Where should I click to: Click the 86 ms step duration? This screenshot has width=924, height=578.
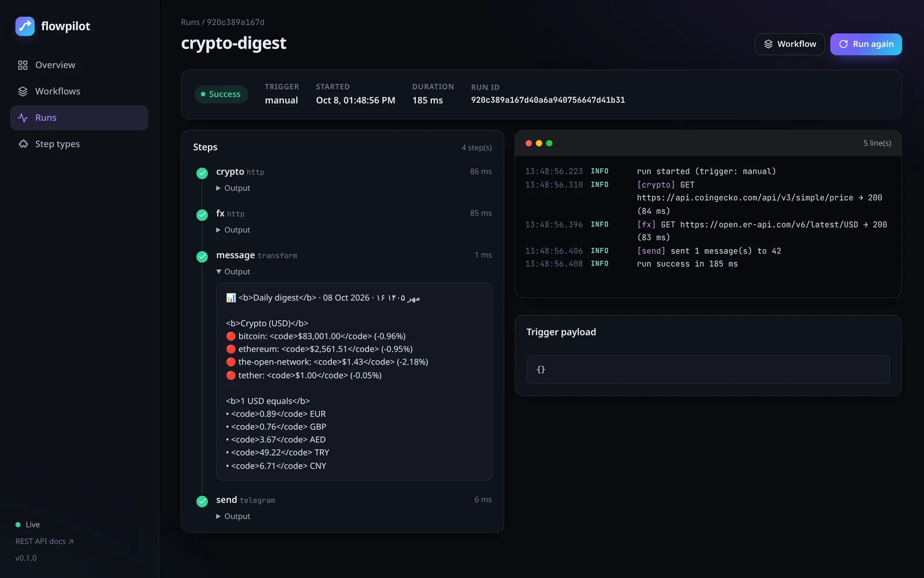point(481,172)
